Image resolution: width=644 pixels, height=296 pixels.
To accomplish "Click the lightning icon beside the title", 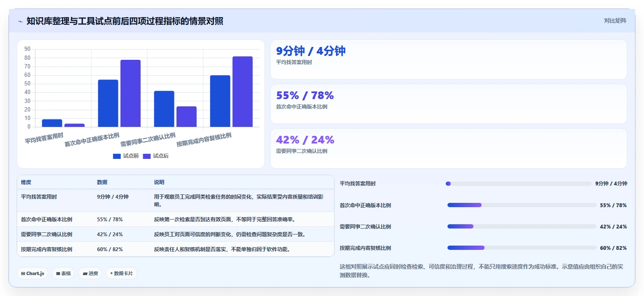I will [x=20, y=21].
